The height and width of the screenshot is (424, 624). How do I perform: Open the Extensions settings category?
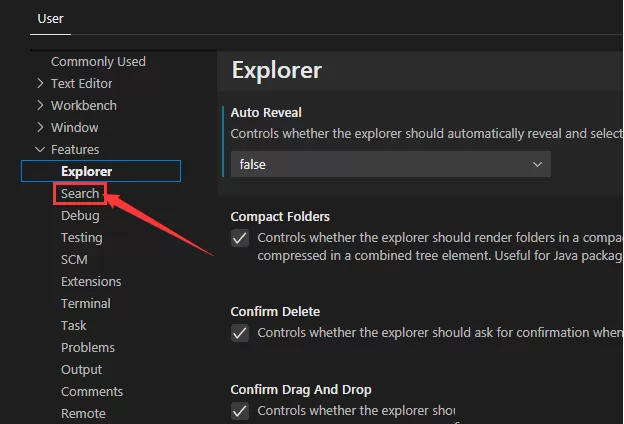click(x=91, y=281)
